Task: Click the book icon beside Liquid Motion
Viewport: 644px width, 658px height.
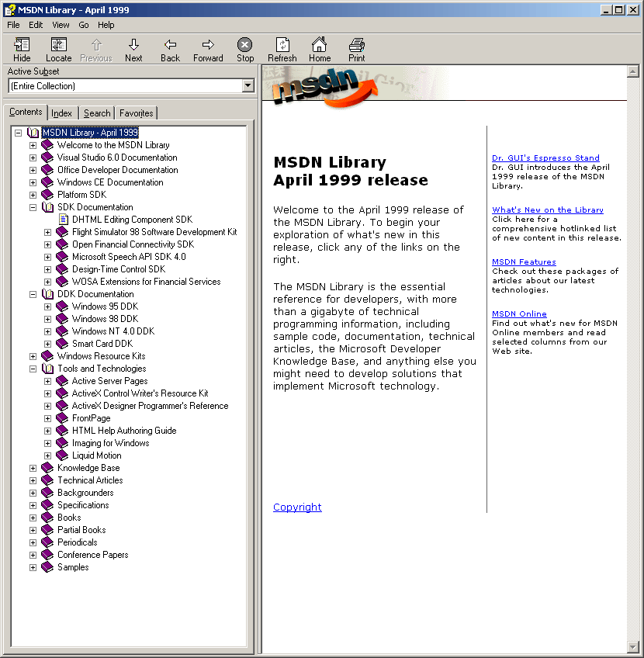Action: [63, 455]
